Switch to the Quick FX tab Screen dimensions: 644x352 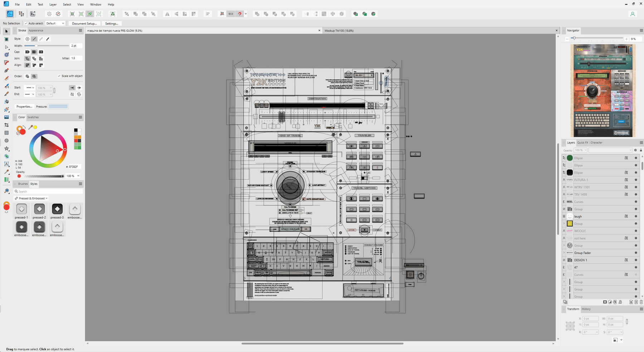[x=583, y=143]
